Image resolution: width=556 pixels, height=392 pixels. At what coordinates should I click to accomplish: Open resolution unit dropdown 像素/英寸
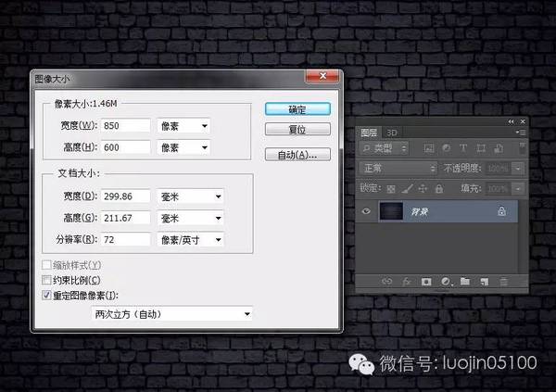pyautogui.click(x=190, y=240)
